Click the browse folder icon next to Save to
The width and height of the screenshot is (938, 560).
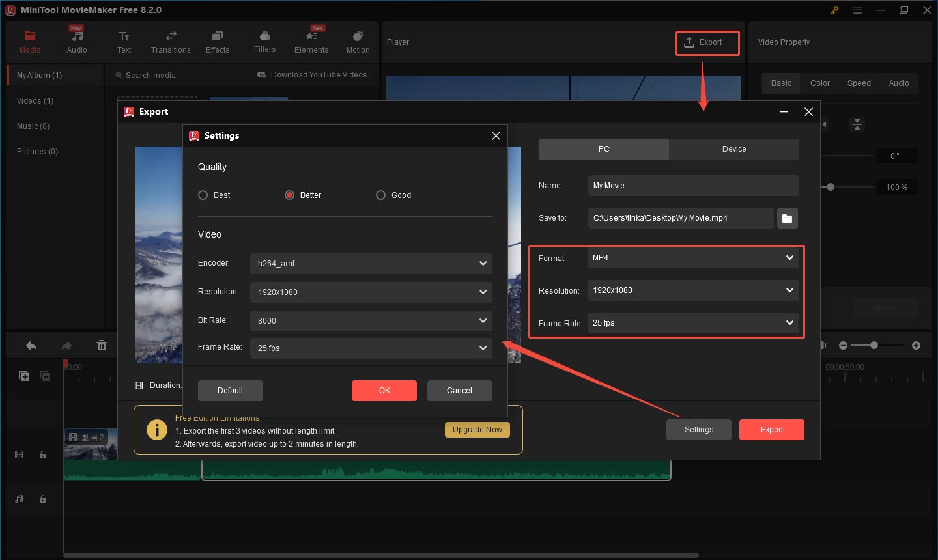pyautogui.click(x=787, y=218)
